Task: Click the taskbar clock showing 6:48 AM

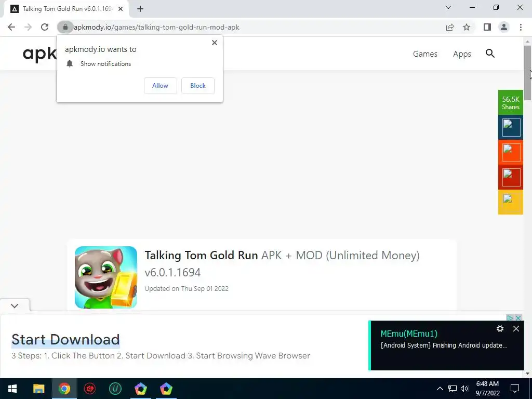Action: coord(487,389)
